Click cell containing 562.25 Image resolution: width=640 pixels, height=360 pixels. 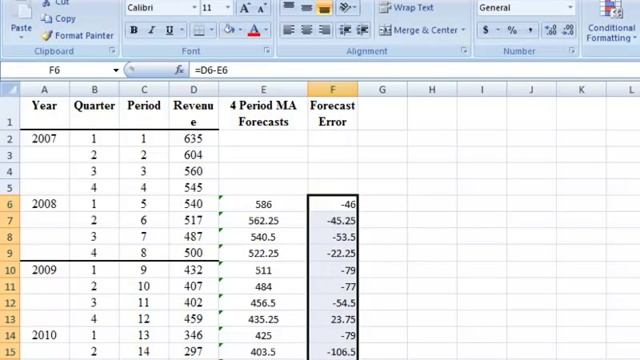tap(263, 221)
